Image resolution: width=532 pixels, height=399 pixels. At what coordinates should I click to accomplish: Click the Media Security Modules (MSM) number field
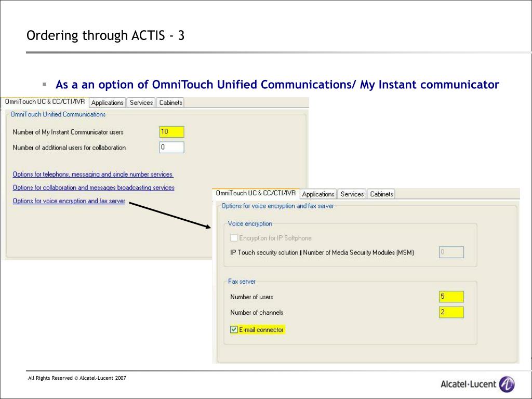coord(451,252)
